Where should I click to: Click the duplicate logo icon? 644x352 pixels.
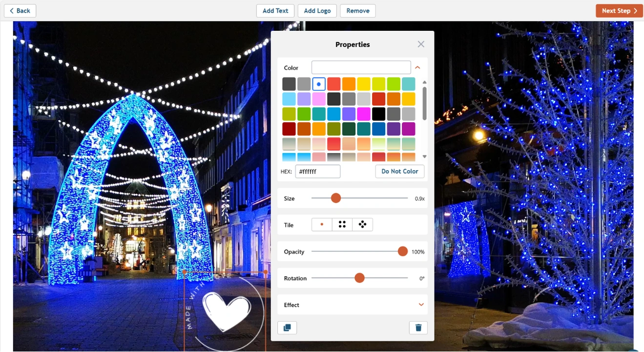pos(287,328)
